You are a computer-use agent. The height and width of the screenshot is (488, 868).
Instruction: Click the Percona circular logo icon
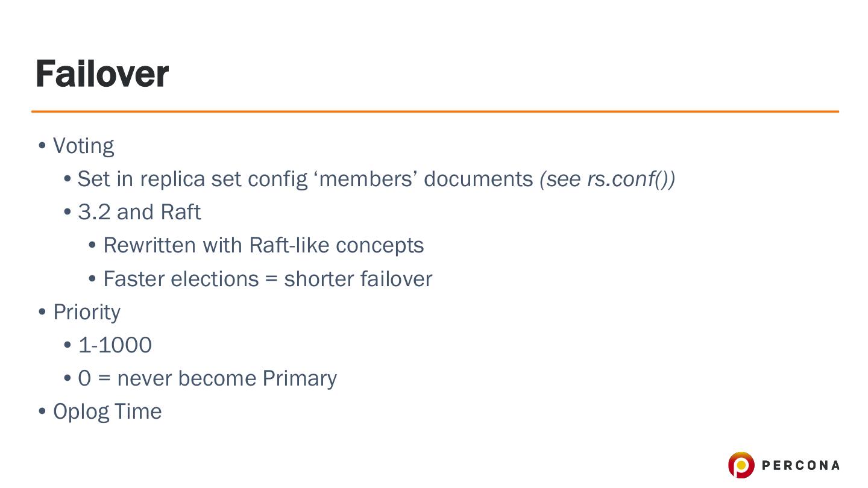tap(741, 465)
